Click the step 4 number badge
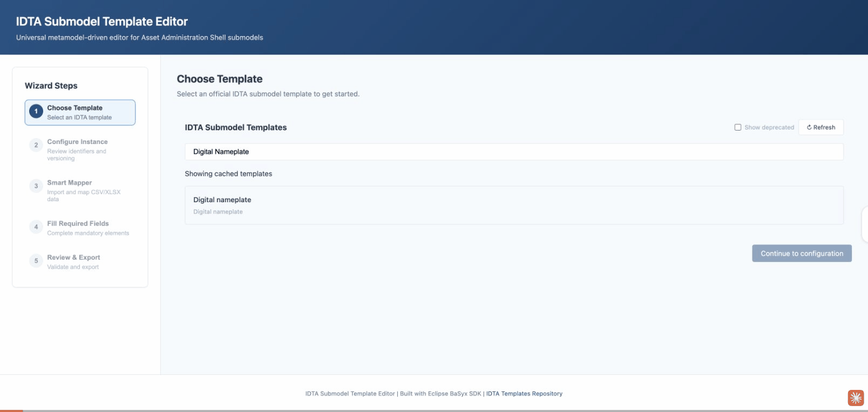Image resolution: width=868 pixels, height=412 pixels. (x=36, y=227)
